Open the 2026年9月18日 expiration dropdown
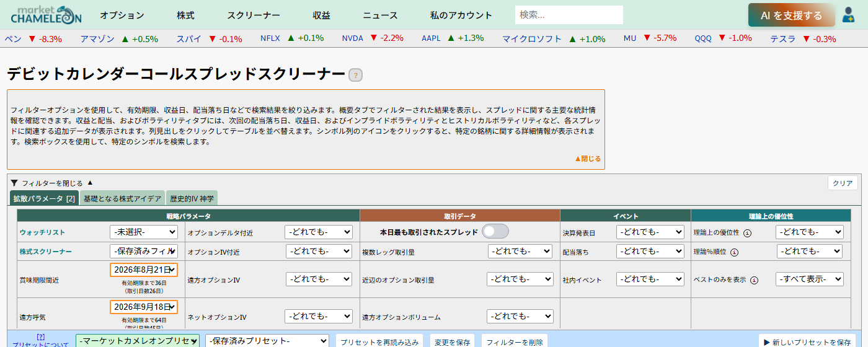868x347 pixels. coord(144,307)
